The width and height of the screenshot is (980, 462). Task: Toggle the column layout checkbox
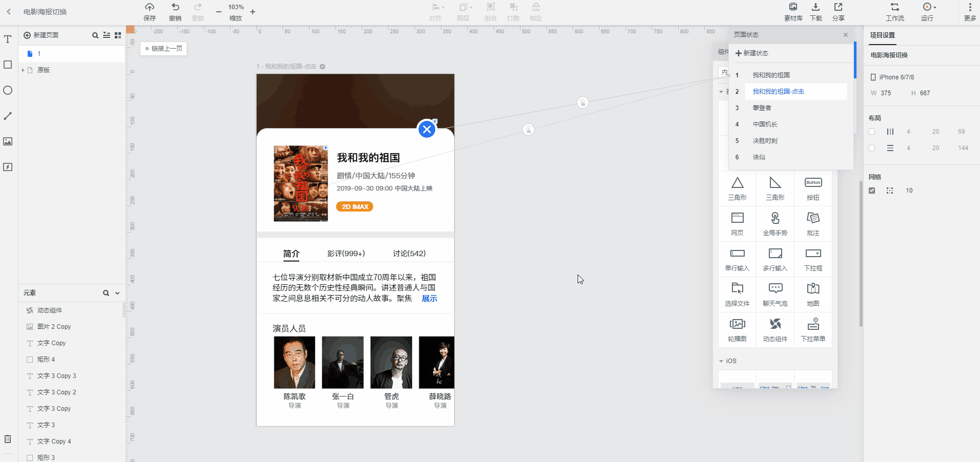[872, 132]
